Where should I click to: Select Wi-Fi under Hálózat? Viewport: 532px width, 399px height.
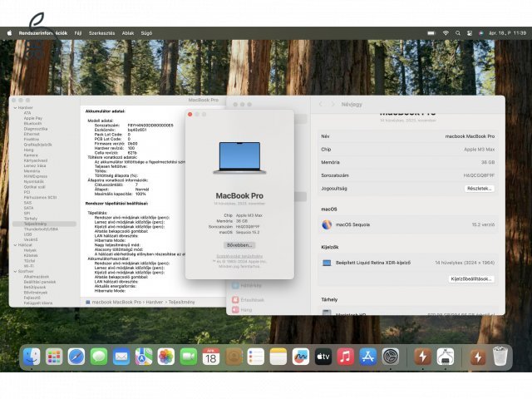coord(30,266)
